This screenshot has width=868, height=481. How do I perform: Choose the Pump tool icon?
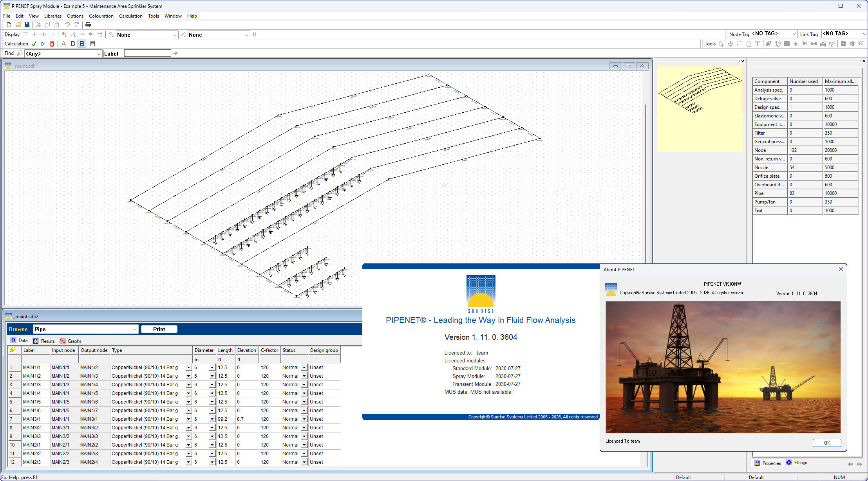pyautogui.click(x=778, y=44)
